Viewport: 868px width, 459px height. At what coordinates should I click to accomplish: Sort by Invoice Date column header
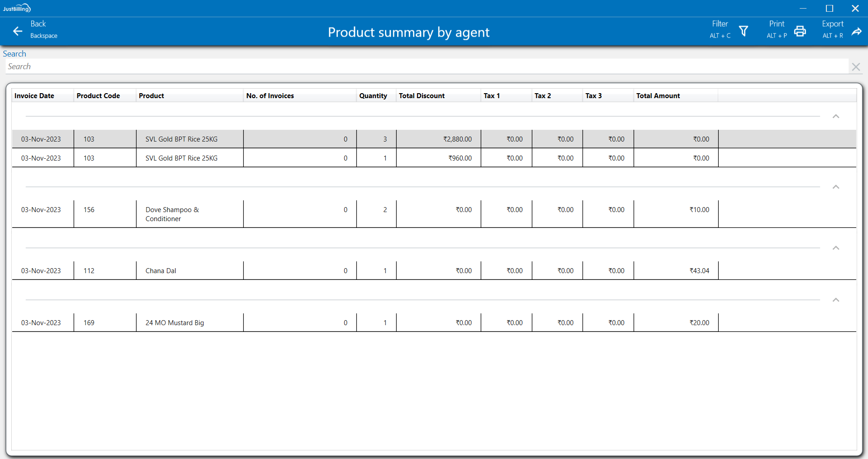click(34, 96)
